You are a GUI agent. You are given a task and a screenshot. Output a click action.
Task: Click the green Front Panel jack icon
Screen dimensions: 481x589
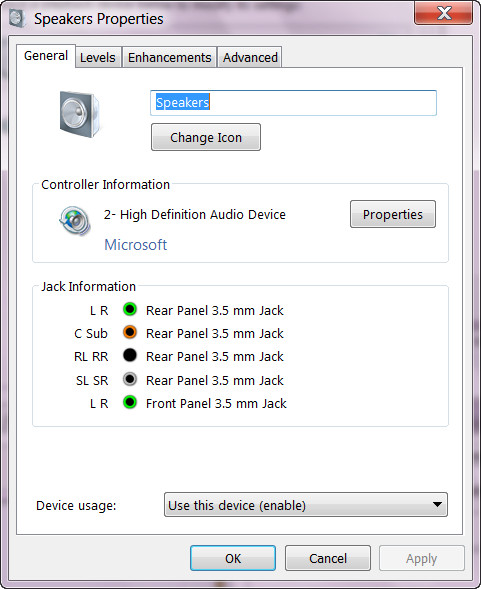pyautogui.click(x=130, y=402)
